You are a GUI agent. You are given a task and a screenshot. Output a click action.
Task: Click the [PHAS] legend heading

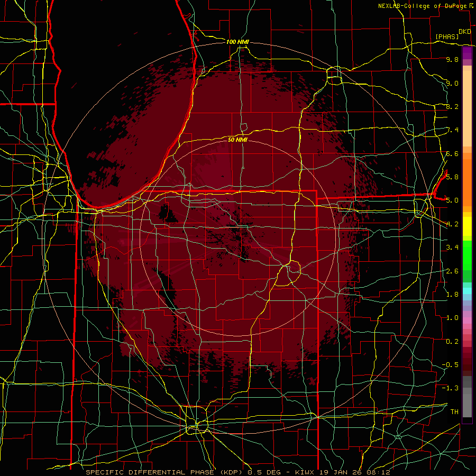point(447,36)
